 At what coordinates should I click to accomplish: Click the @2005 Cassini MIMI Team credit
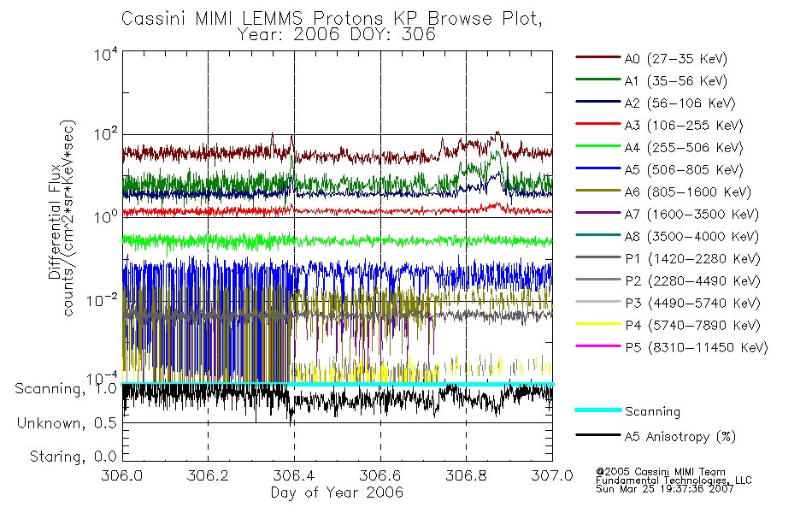pyautogui.click(x=660, y=472)
